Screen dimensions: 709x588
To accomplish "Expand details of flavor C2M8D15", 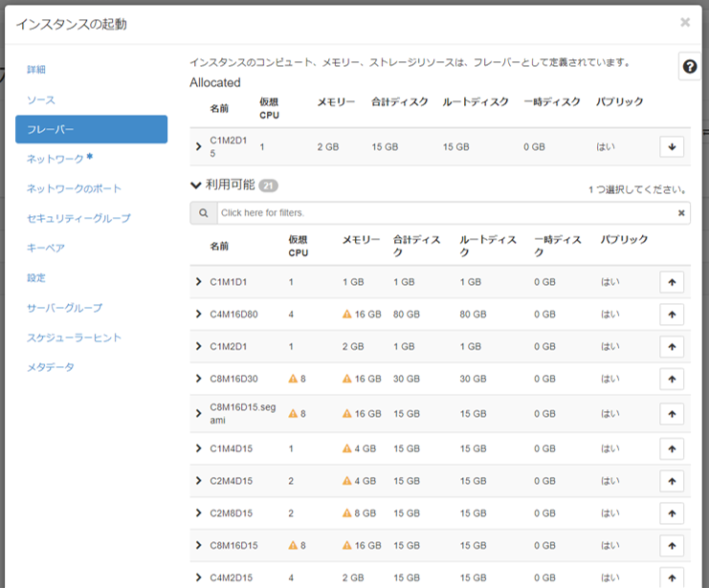I will 198,513.
